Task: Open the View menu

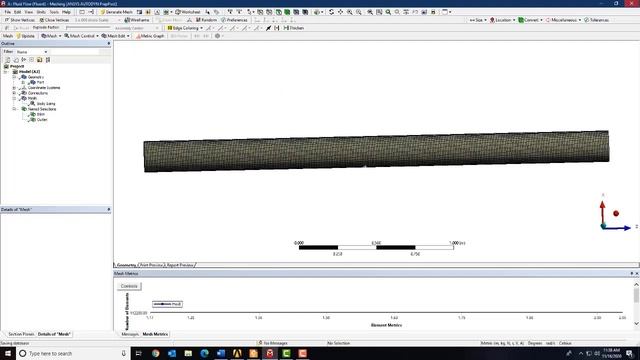Action: 29,12
